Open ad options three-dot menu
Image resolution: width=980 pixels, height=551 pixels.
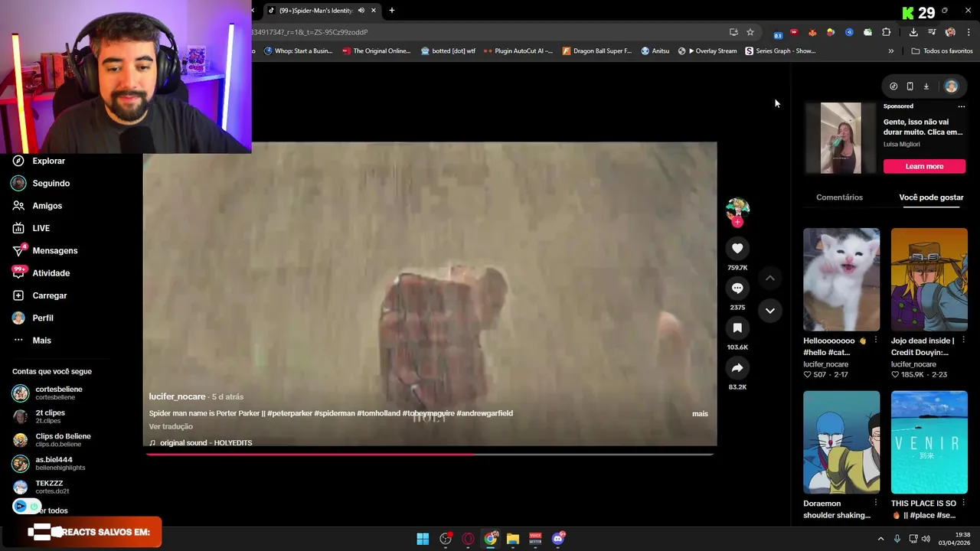[961, 106]
